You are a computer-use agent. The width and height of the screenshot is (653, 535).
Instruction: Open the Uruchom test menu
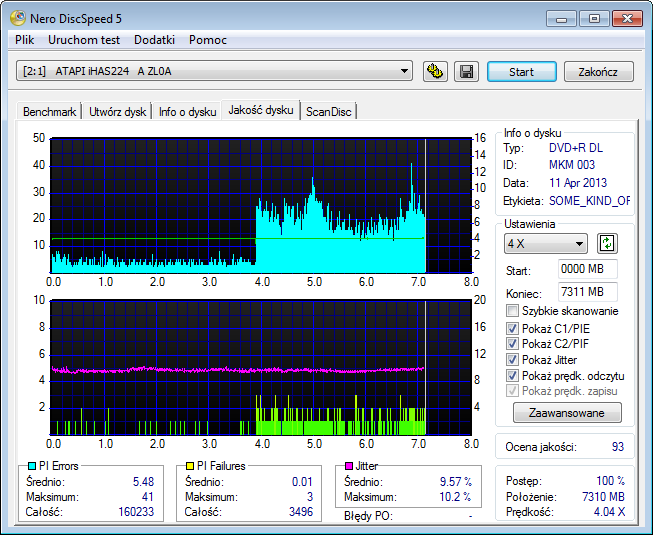[84, 40]
